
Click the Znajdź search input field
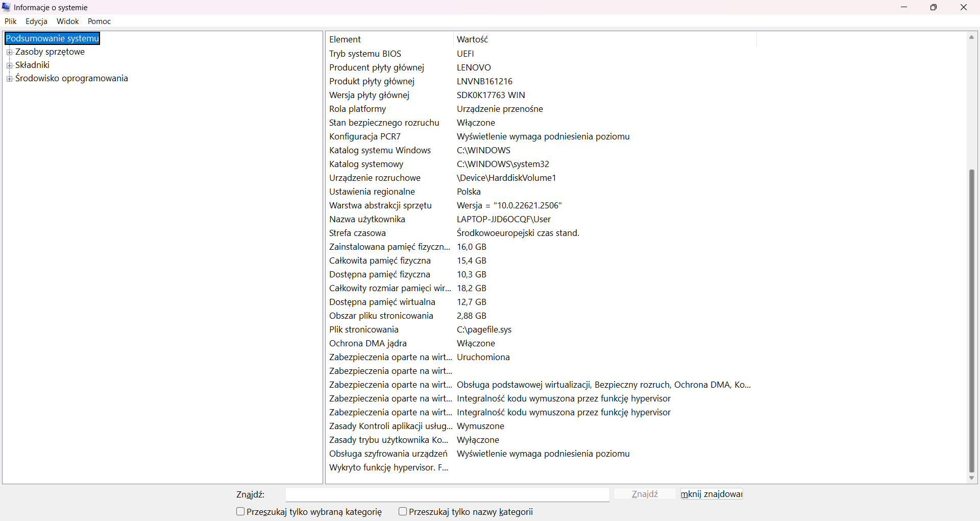point(447,494)
